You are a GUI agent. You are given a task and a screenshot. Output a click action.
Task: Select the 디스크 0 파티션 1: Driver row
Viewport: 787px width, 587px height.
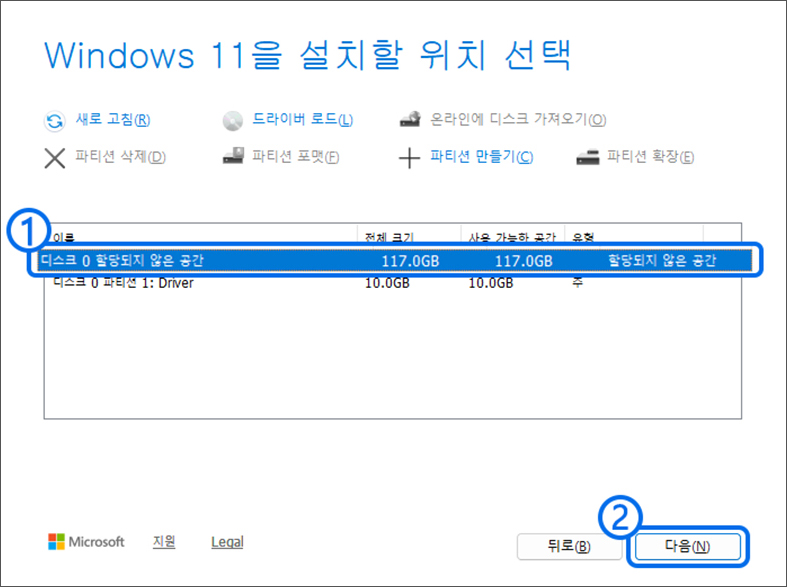[x=392, y=283]
